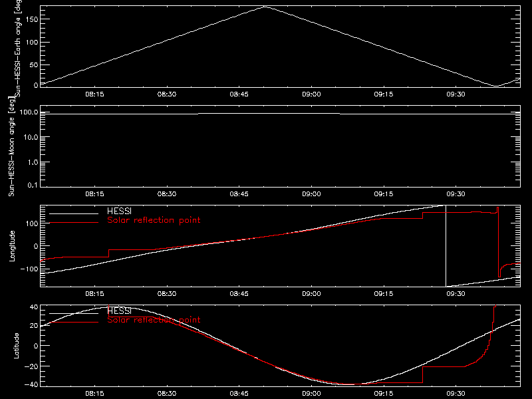Image resolution: width=532 pixels, height=399 pixels.
Task: Select the Longitude y-axis title
Action: click(12, 246)
